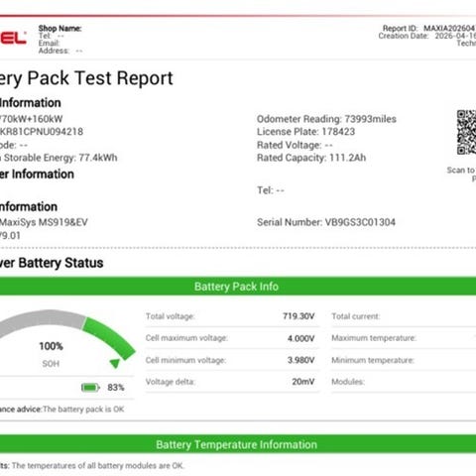Click the Scan to text beside QR code
476x476 pixels.
461,170
